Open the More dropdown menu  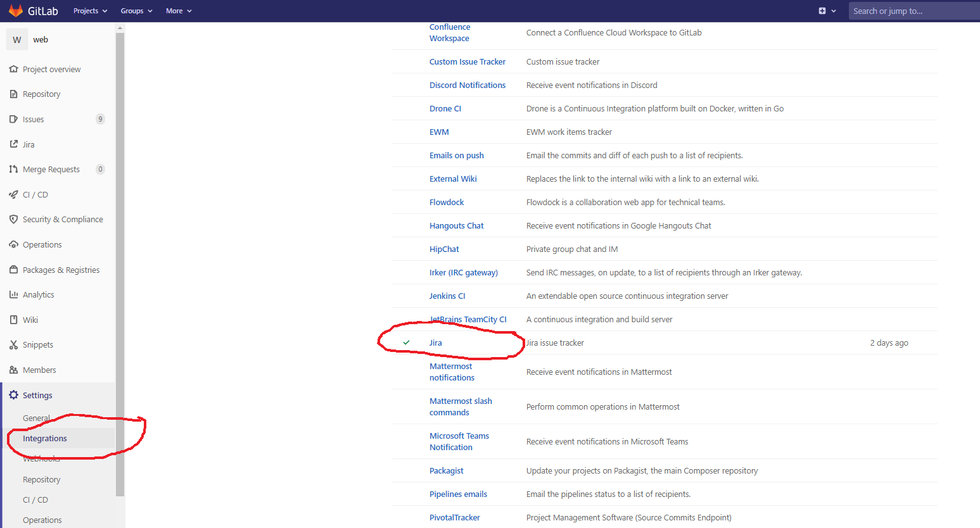(x=179, y=11)
